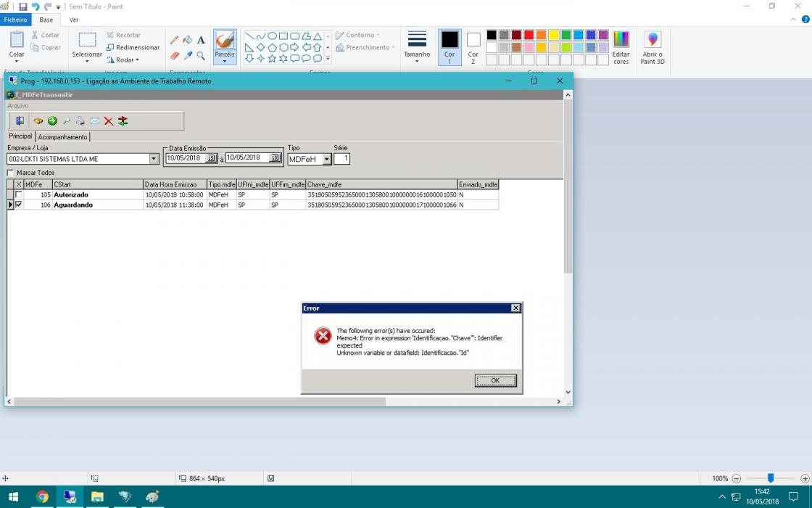Select the Base ribbon tab
Viewport: 812px width, 508px height.
pos(46,20)
